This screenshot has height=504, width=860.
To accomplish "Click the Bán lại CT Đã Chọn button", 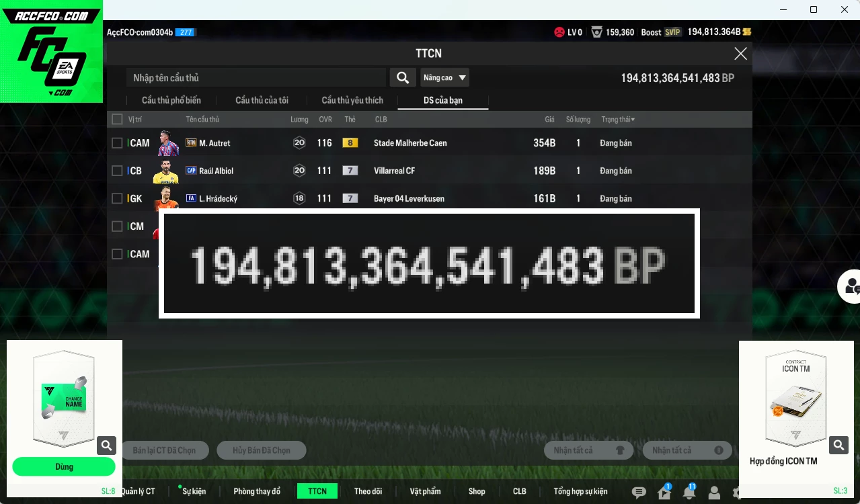I will (x=164, y=450).
